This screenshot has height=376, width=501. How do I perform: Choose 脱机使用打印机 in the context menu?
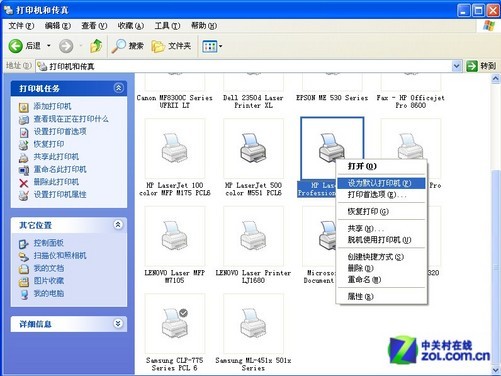pyautogui.click(x=382, y=240)
